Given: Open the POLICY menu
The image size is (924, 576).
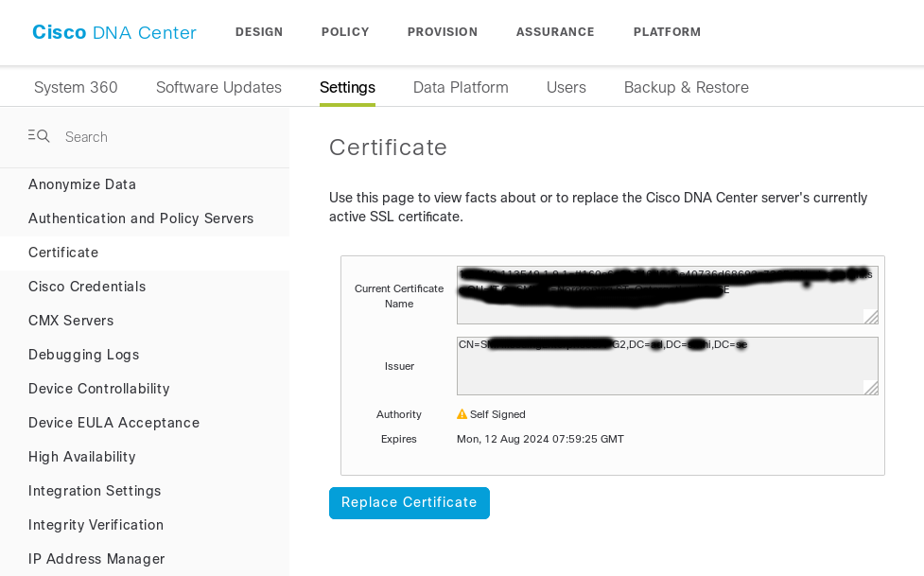Looking at the screenshot, I should (x=345, y=31).
